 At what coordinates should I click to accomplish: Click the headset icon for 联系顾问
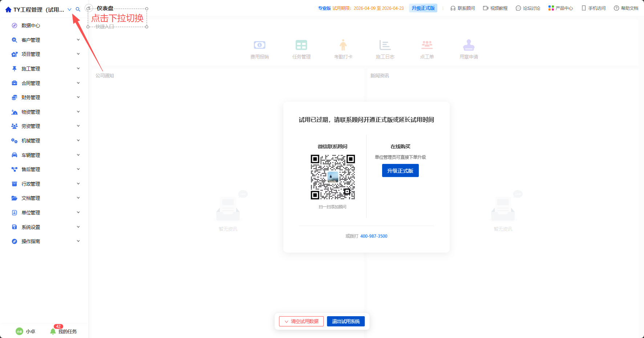coord(453,8)
